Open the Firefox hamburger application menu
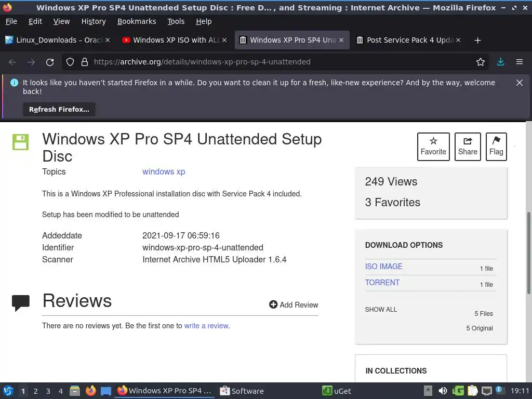The height and width of the screenshot is (399, 532). coord(519,62)
